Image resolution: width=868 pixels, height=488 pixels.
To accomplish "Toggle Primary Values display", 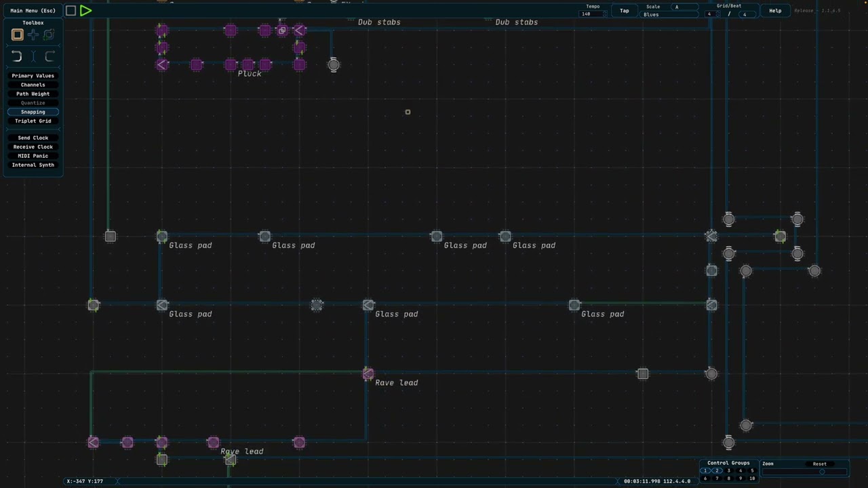I will click(x=33, y=76).
